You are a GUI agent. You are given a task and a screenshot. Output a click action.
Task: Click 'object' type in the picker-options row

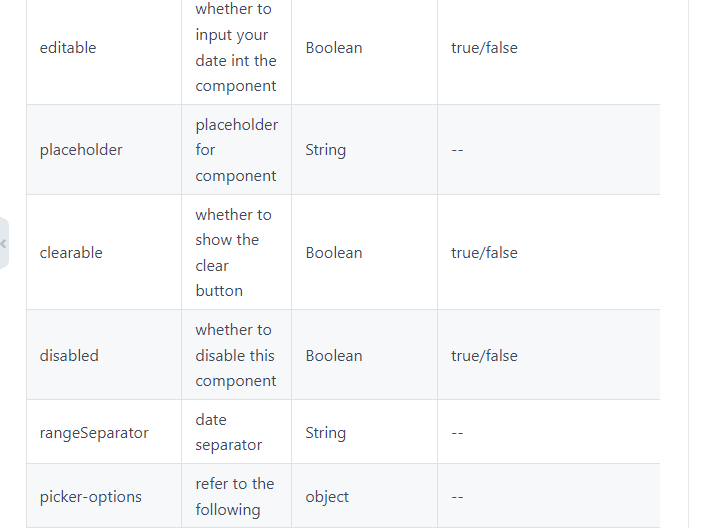tap(327, 497)
